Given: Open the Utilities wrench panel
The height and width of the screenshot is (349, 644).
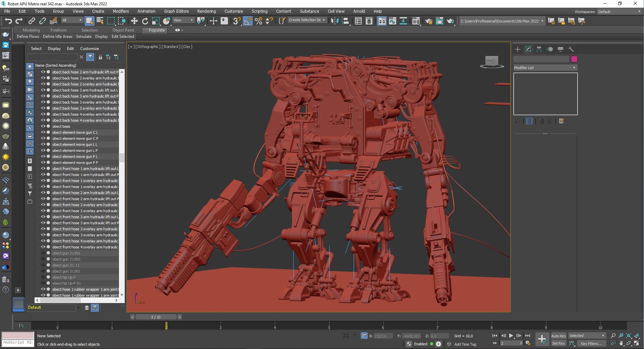Looking at the screenshot, I should coord(571,49).
